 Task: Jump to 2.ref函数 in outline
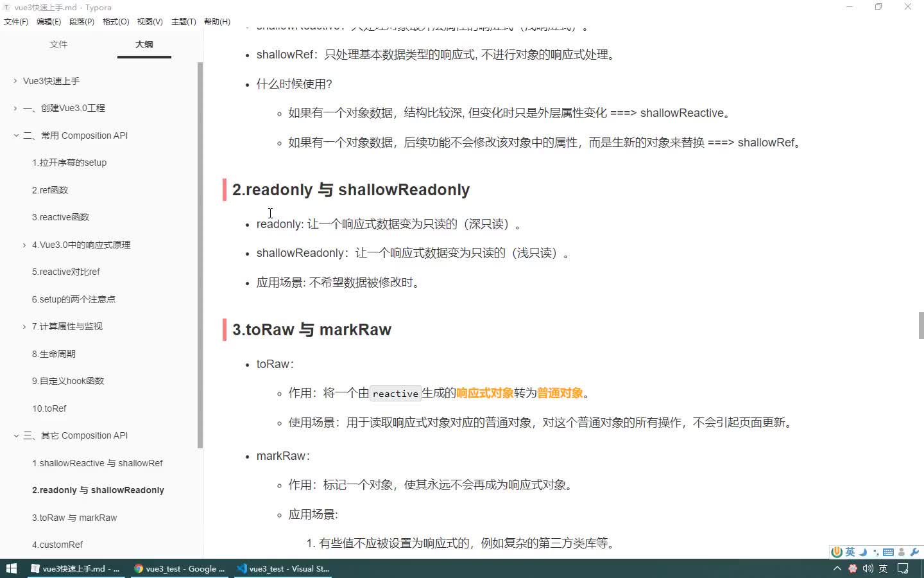[50, 190]
